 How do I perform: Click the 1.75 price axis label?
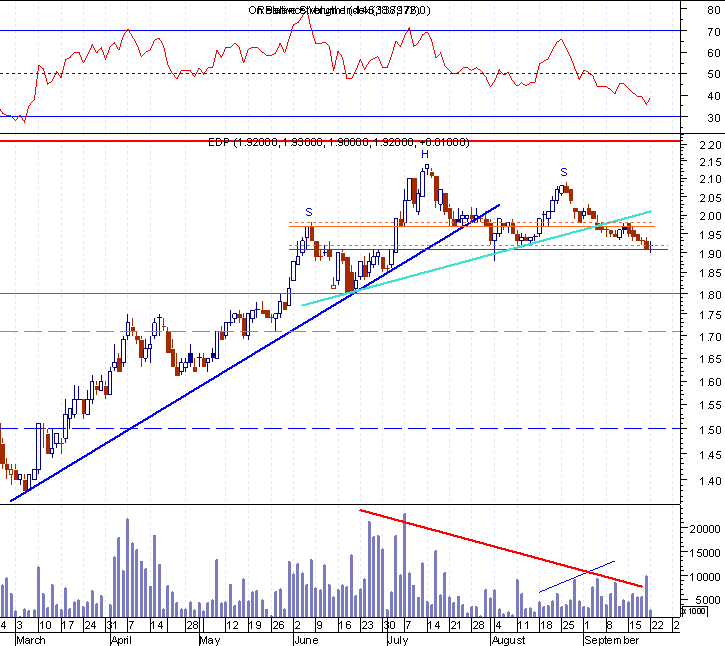(710, 315)
